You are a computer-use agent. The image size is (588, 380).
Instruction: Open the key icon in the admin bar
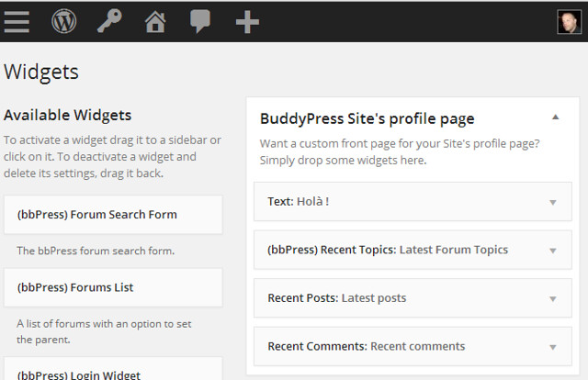click(109, 21)
